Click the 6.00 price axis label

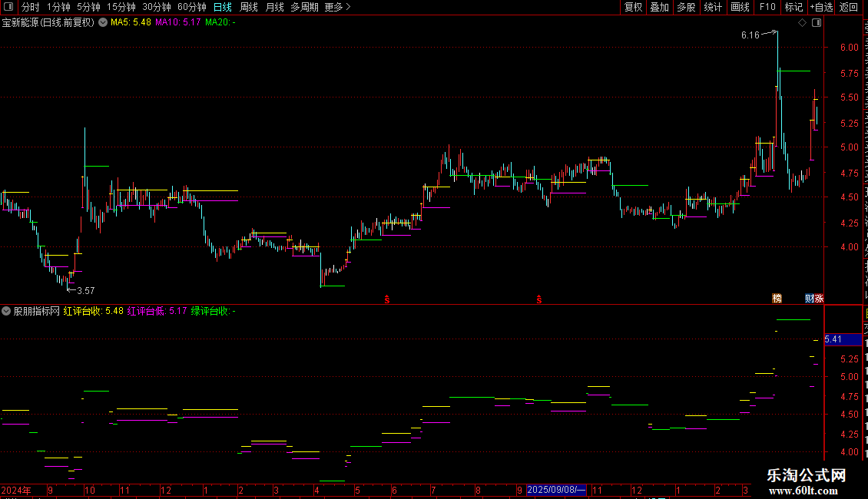pyautogui.click(x=850, y=48)
